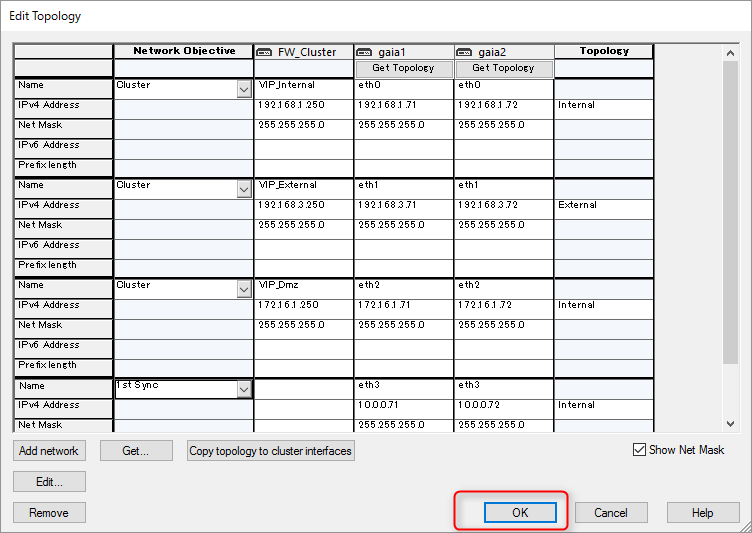Click the FW_Cluster net mask for VIP_Dmz
Image resolution: width=752 pixels, height=533 pixels.
[304, 329]
